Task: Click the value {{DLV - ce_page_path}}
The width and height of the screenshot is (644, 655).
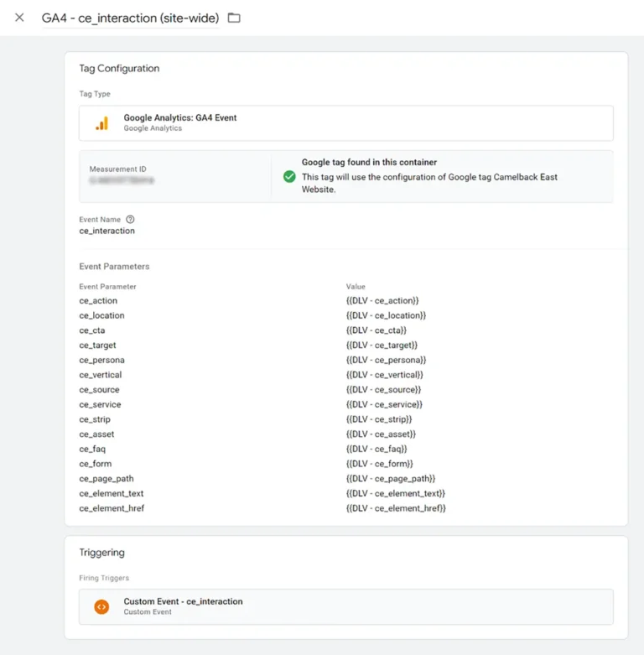Action: pyautogui.click(x=391, y=479)
